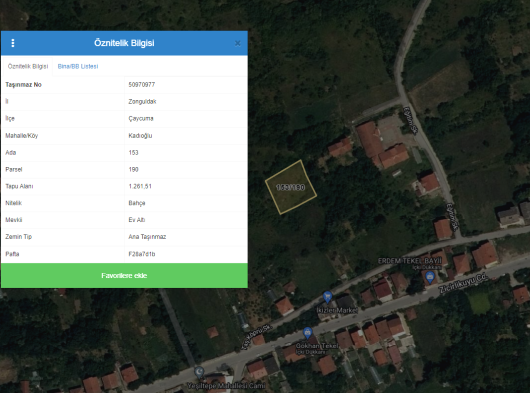
Task: Click the Taşınmaz No value 50970977
Action: tap(141, 84)
